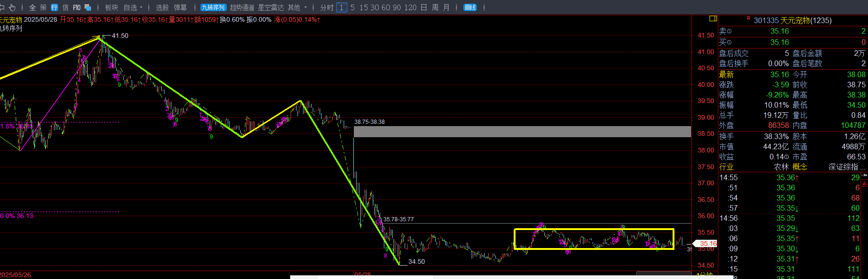Open the 板块 sector menu
This screenshot has height=279, width=868.
click(111, 7)
